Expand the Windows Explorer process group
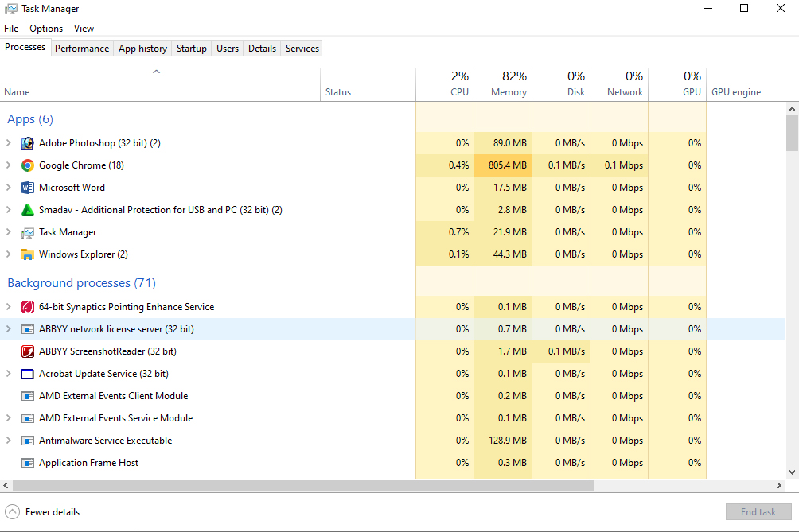This screenshot has height=532, width=799. (8, 254)
